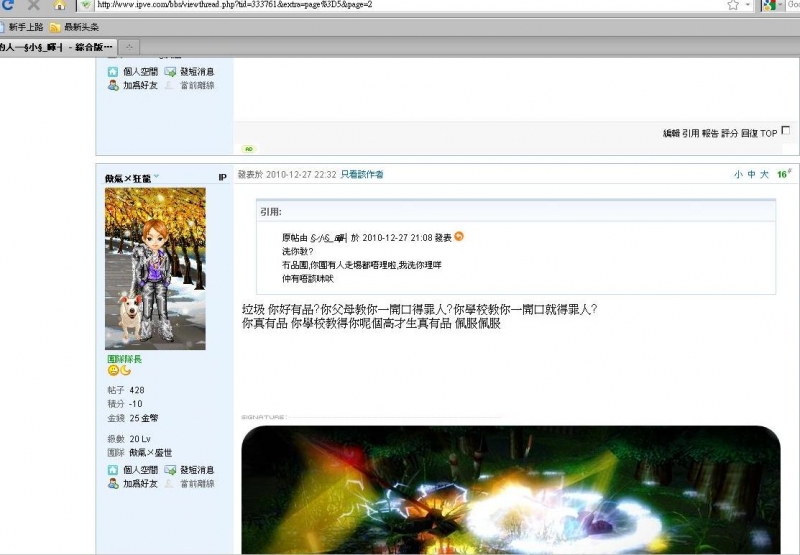This screenshot has height=555, width=800.
Task: Click post number 16 link
Action: pyautogui.click(x=784, y=174)
